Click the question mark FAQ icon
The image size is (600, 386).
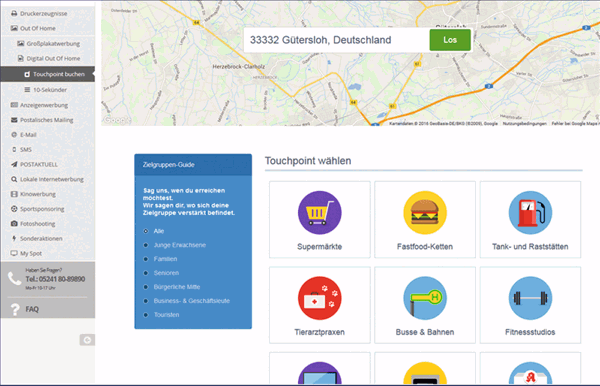coord(15,309)
